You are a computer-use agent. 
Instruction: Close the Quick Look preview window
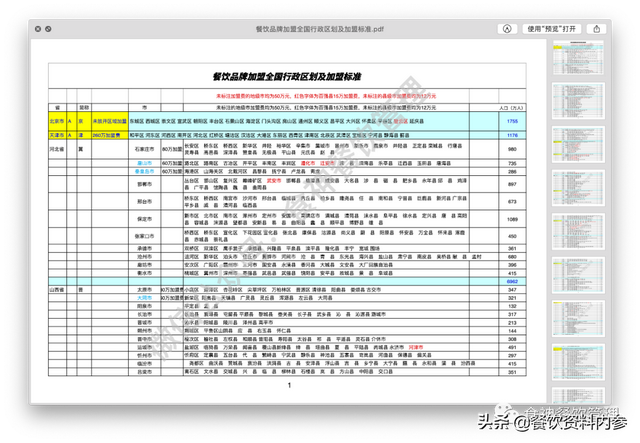pyautogui.click(x=38, y=29)
